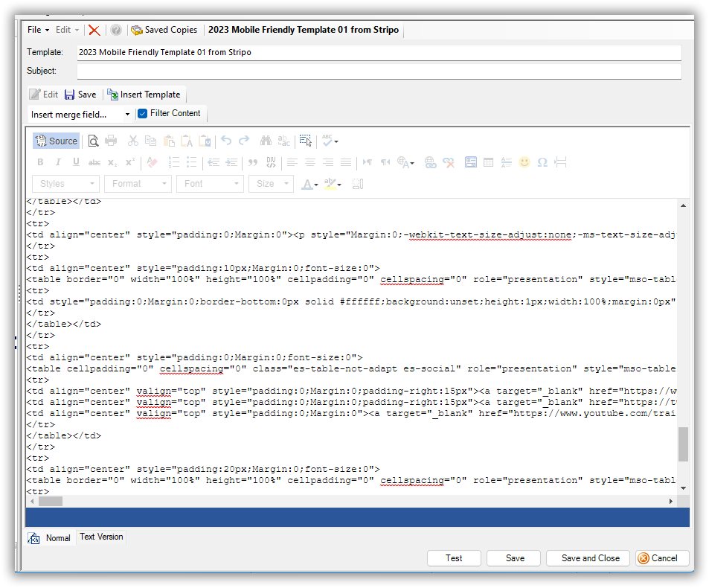Toggle the Show Blocks icon
This screenshot has width=709, height=588.
click(x=358, y=184)
